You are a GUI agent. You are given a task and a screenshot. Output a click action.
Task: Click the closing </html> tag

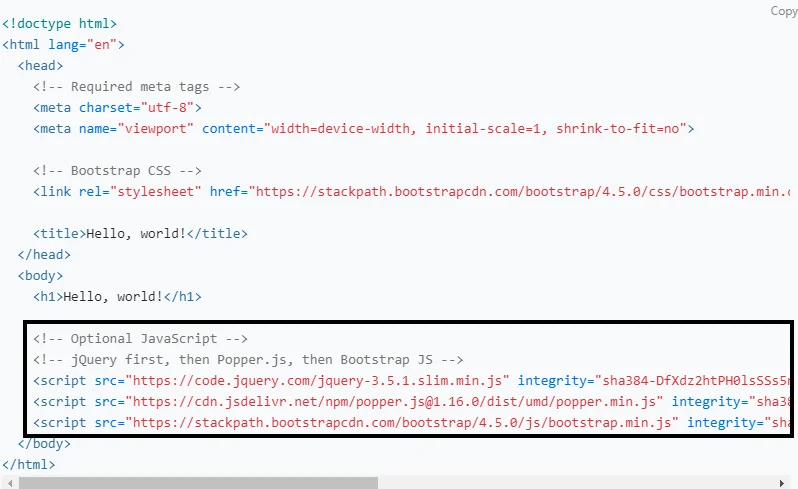click(x=28, y=465)
